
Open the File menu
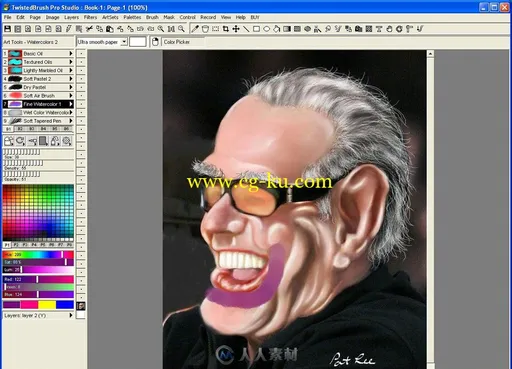tap(8, 17)
